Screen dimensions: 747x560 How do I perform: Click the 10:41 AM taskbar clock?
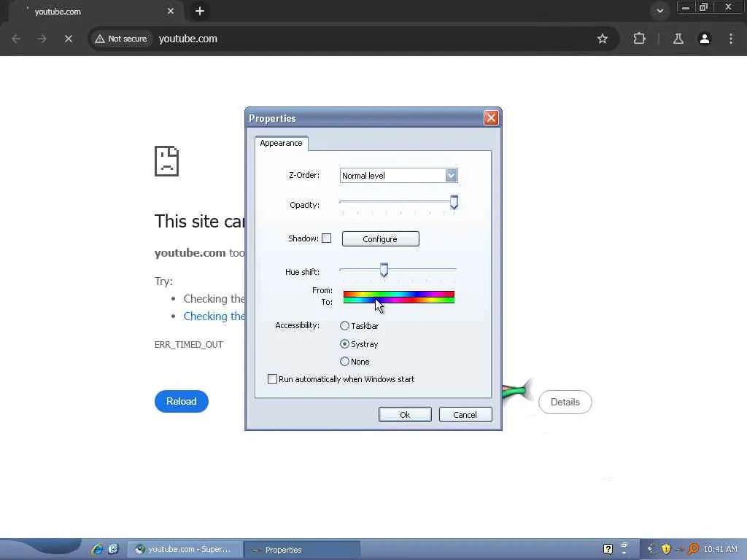coord(720,550)
